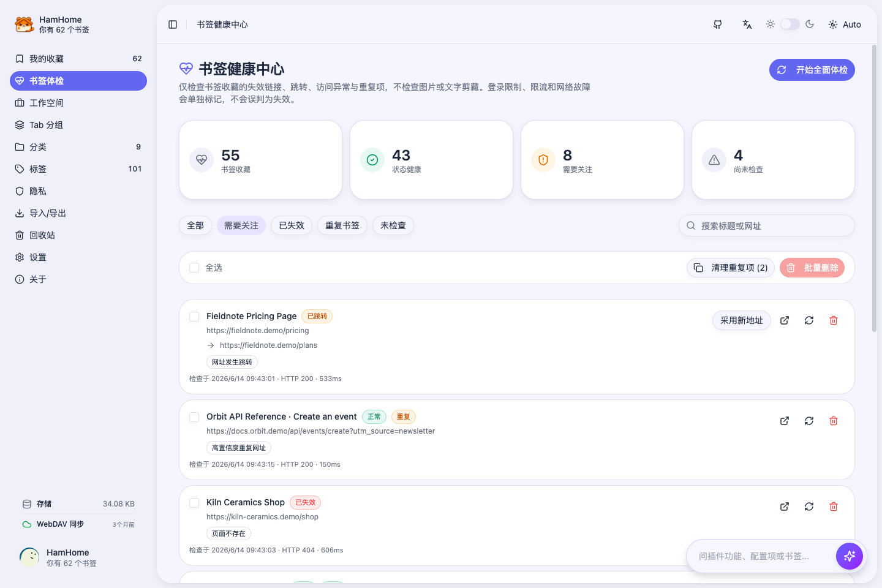Delete the Fieldnote Pricing Page bookmark

coord(834,320)
